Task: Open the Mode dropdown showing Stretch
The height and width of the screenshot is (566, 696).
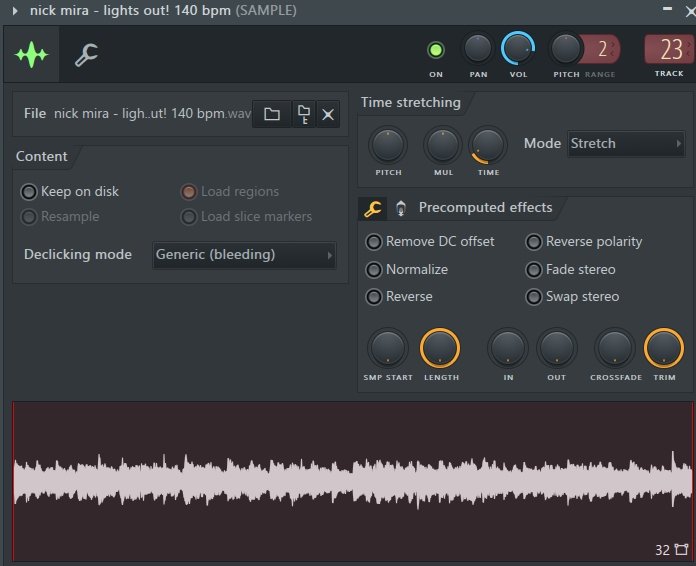Action: coord(626,143)
